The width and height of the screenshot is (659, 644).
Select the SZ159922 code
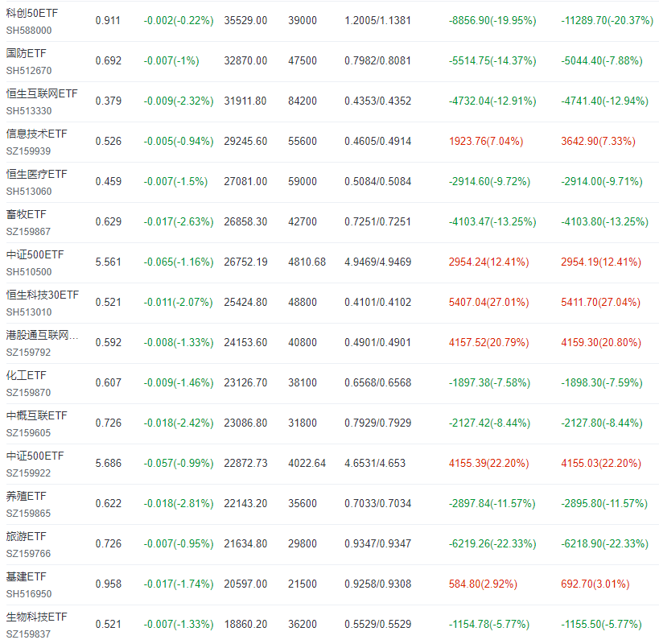(x=28, y=473)
